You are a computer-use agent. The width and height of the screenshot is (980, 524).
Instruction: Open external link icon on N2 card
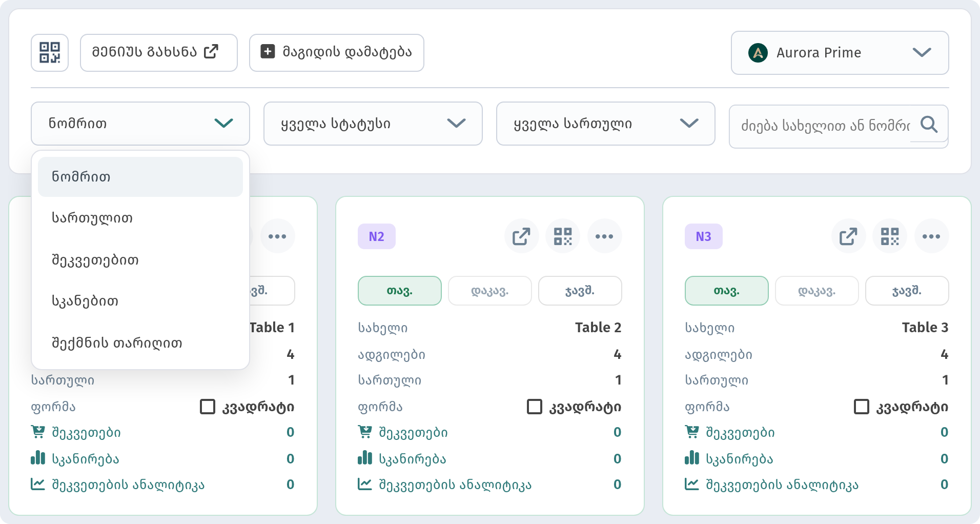click(521, 236)
